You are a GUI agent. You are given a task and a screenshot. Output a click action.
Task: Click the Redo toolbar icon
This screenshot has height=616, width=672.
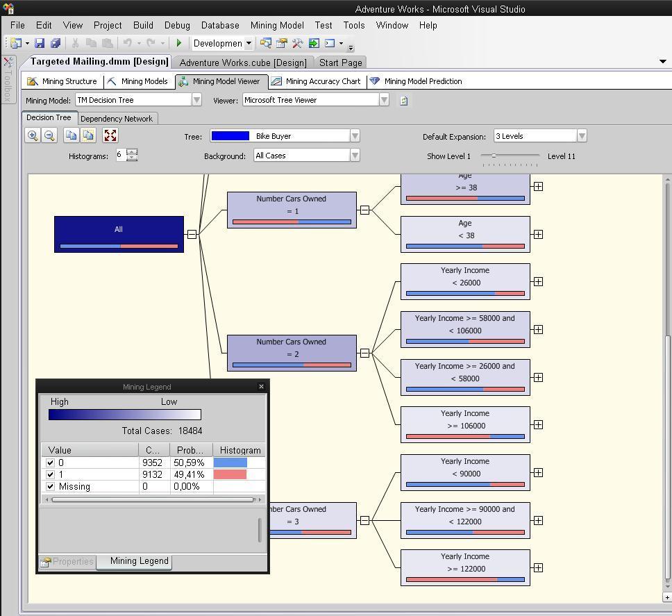point(151,43)
